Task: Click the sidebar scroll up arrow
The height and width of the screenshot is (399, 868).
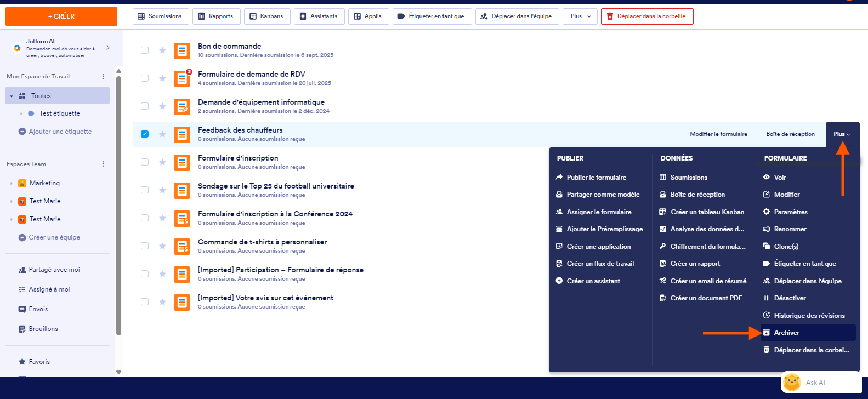Action: click(119, 71)
